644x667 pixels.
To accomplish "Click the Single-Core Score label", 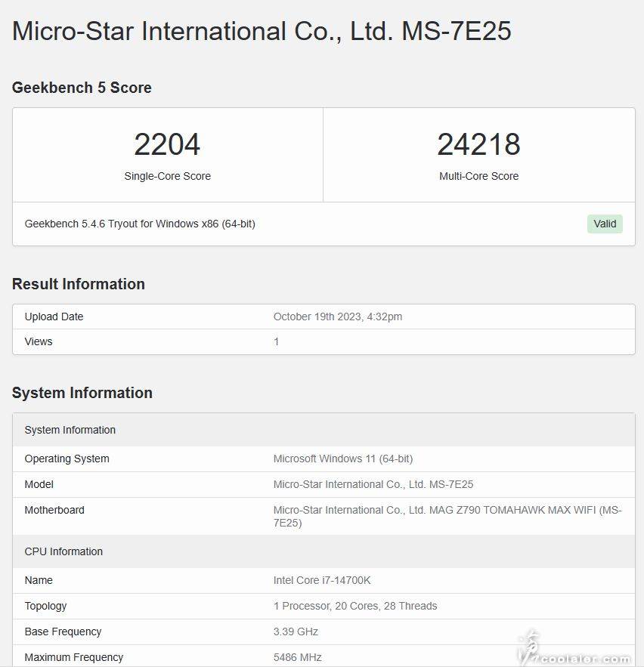I will click(167, 176).
